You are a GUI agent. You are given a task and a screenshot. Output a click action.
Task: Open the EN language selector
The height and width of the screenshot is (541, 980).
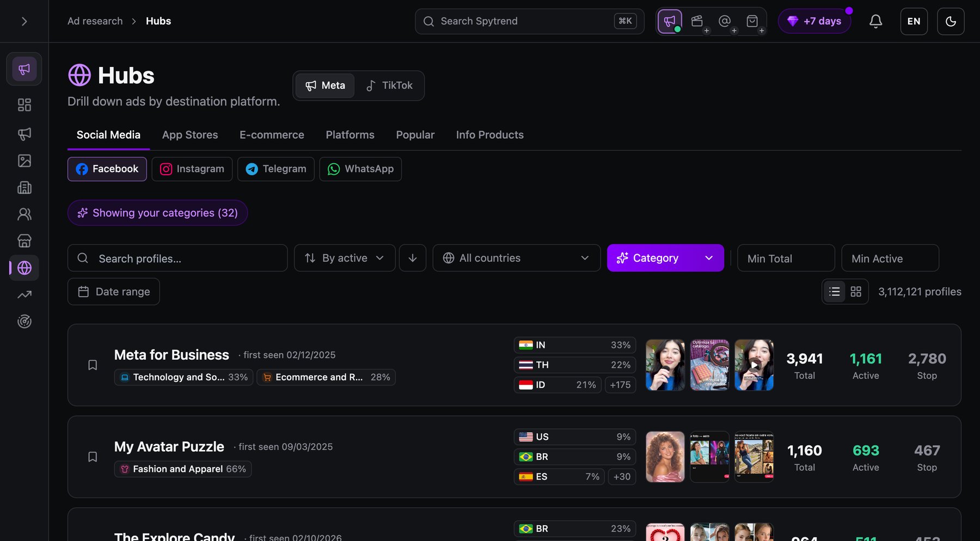914,21
